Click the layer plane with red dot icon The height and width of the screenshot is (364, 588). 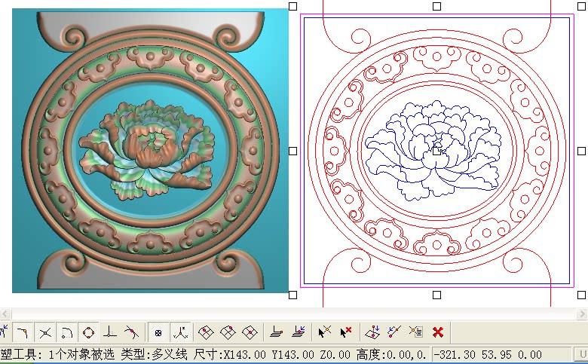[x=277, y=332]
